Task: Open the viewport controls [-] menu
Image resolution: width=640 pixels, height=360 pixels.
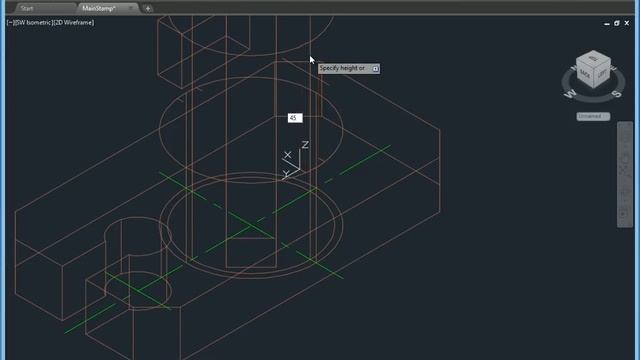Action: click(10, 22)
